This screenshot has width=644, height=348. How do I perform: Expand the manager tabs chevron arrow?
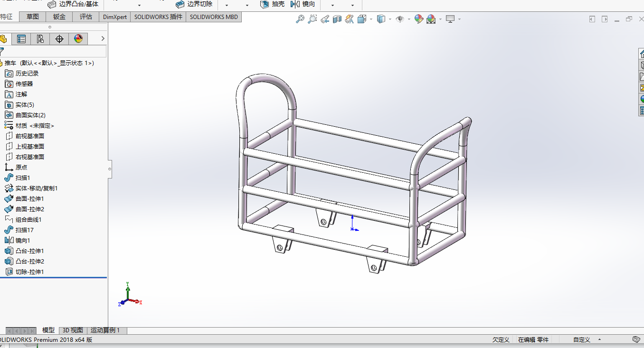[103, 39]
